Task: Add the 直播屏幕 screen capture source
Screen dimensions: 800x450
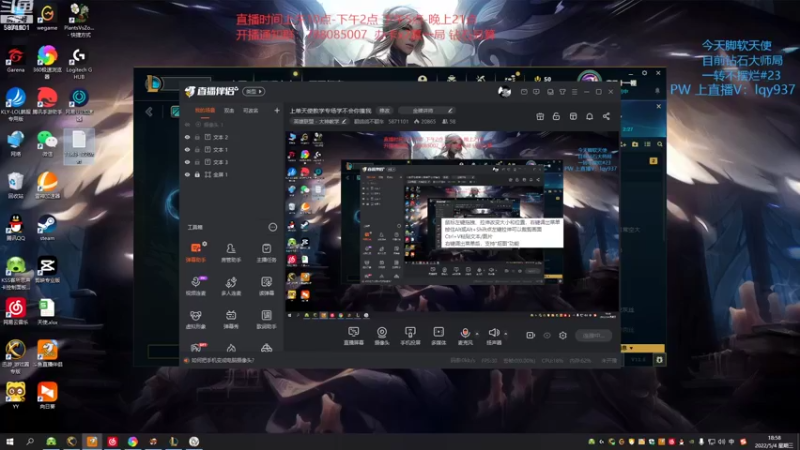Action: pyautogui.click(x=354, y=336)
